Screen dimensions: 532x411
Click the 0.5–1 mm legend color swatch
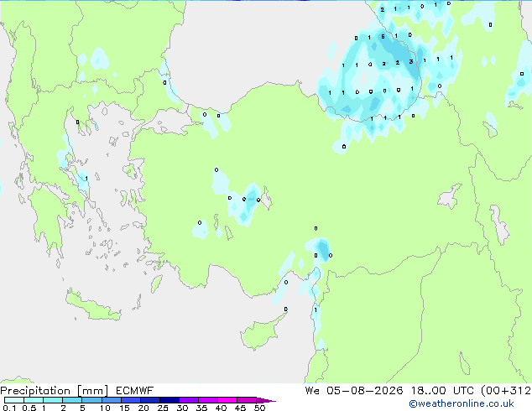click(x=34, y=400)
